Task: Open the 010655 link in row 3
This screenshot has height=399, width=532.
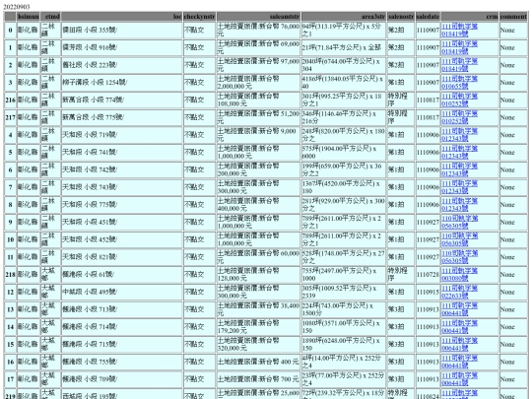Action: click(459, 83)
